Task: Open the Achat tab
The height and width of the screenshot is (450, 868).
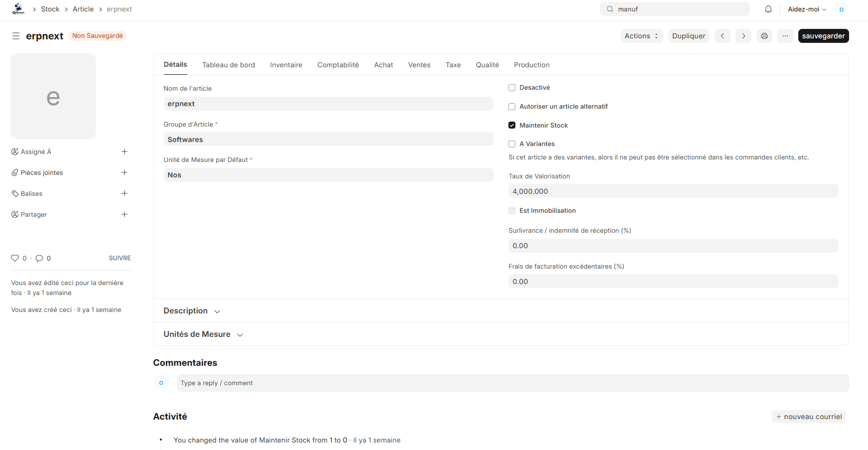Action: [x=383, y=65]
